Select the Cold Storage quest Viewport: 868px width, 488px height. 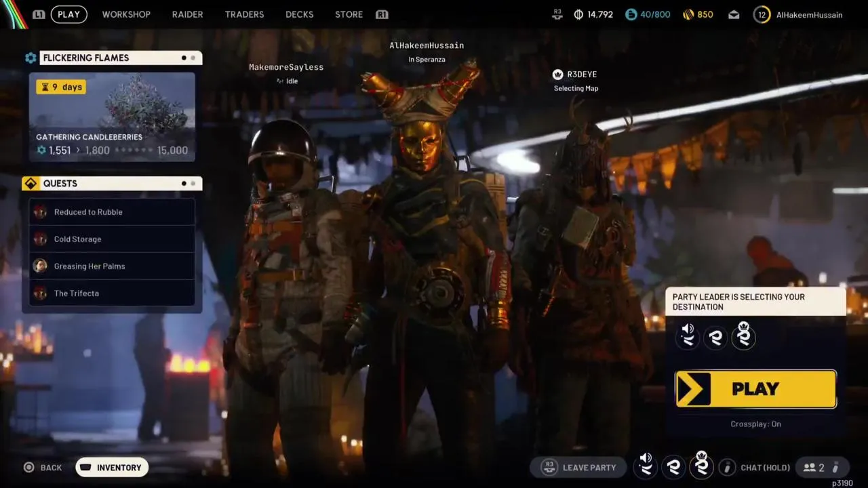pyautogui.click(x=112, y=239)
